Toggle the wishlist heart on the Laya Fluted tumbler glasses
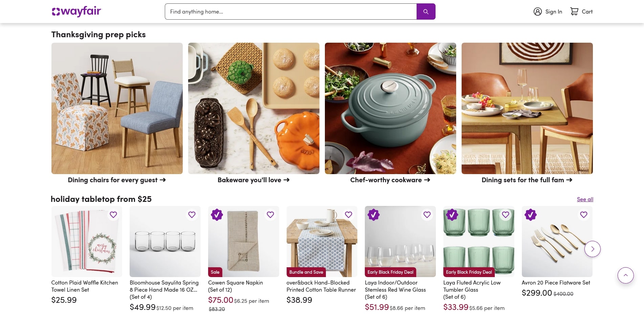 coord(505,215)
